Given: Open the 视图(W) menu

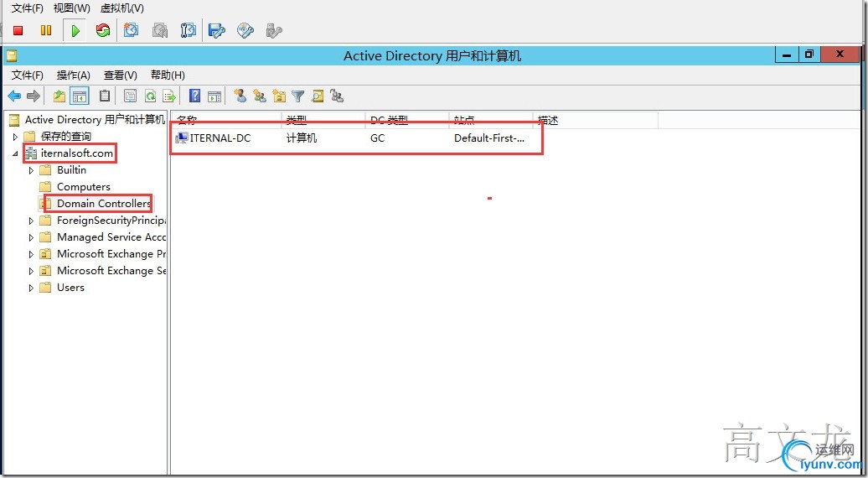Looking at the screenshot, I should (72, 8).
